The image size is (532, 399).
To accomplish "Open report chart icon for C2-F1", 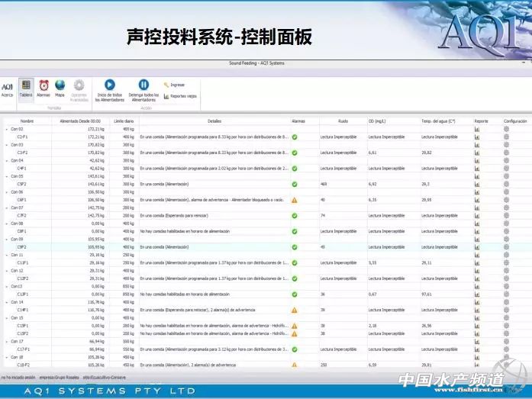I will [x=477, y=137].
